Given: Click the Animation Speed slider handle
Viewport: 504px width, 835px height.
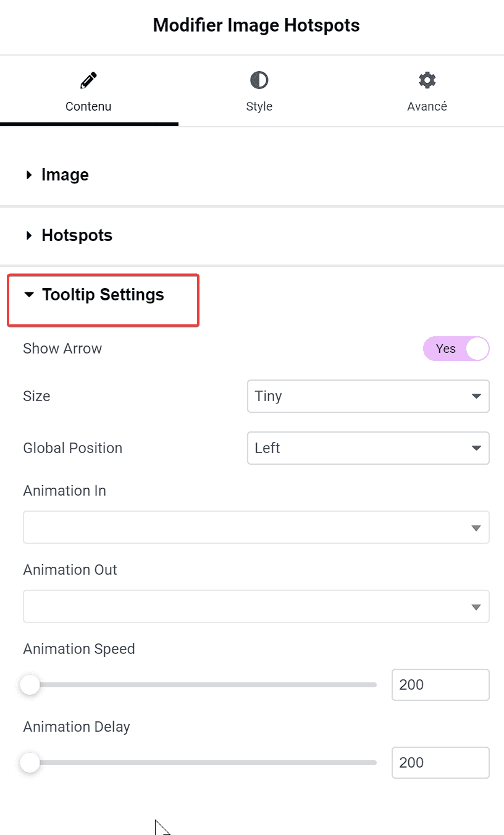Looking at the screenshot, I should [x=30, y=685].
